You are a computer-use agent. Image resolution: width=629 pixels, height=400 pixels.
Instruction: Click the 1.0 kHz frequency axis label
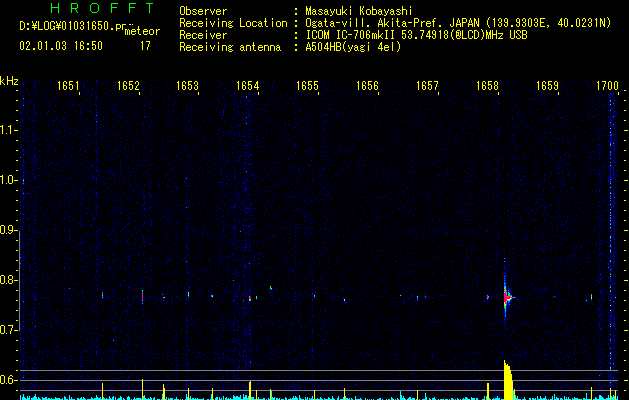pyautogui.click(x=8, y=180)
